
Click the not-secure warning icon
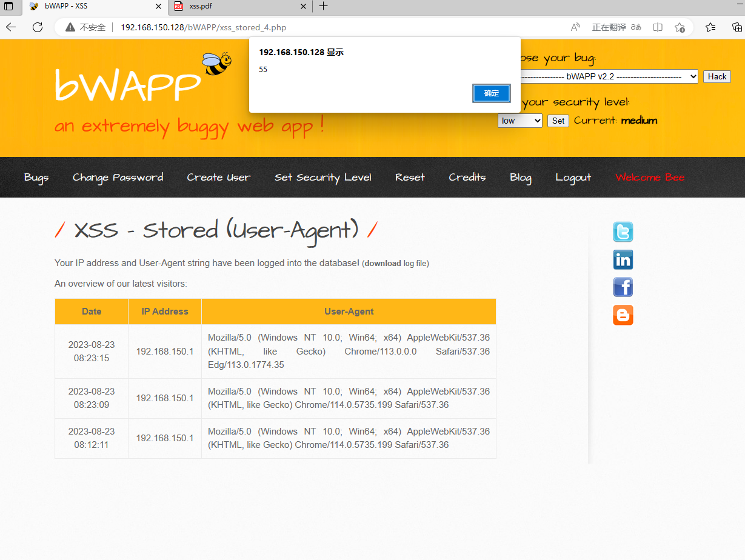(70, 27)
